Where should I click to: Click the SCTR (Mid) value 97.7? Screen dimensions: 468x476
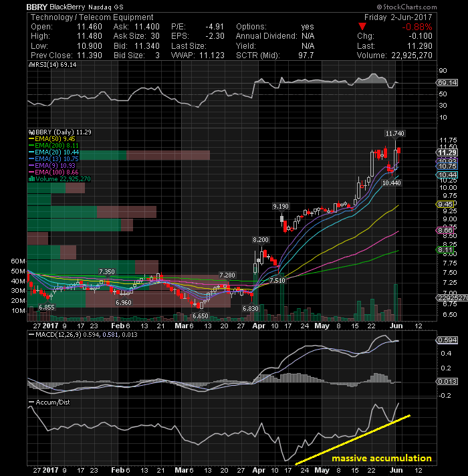pos(306,55)
